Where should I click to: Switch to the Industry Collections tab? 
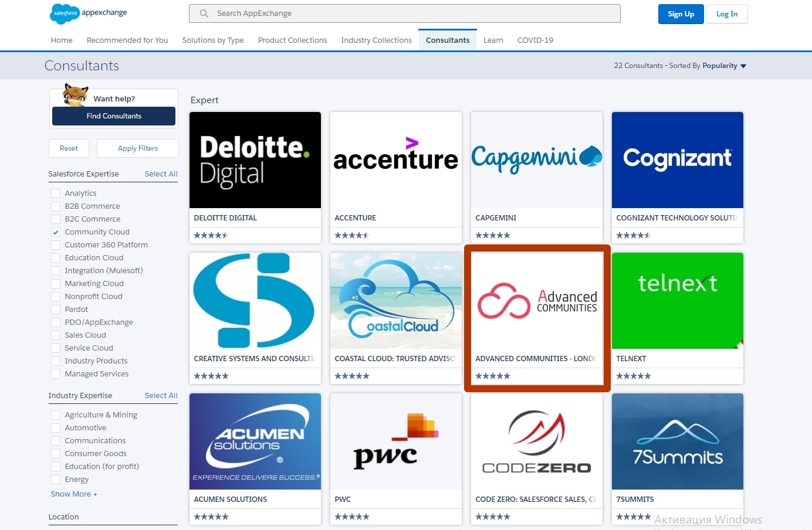click(x=376, y=40)
